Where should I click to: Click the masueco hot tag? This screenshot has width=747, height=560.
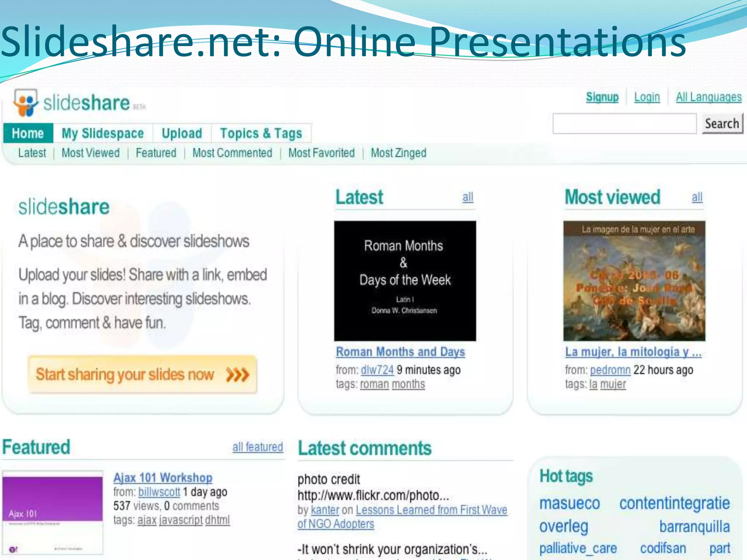tap(570, 503)
